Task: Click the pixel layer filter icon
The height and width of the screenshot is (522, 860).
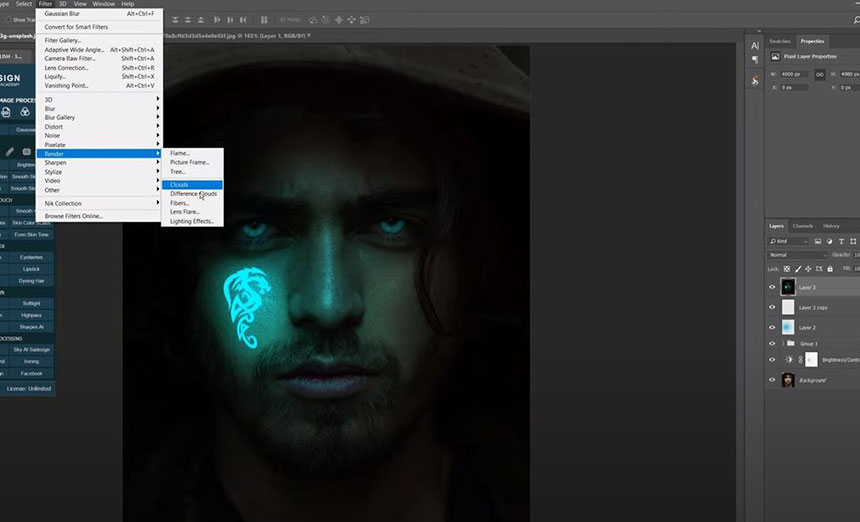Action: (818, 241)
